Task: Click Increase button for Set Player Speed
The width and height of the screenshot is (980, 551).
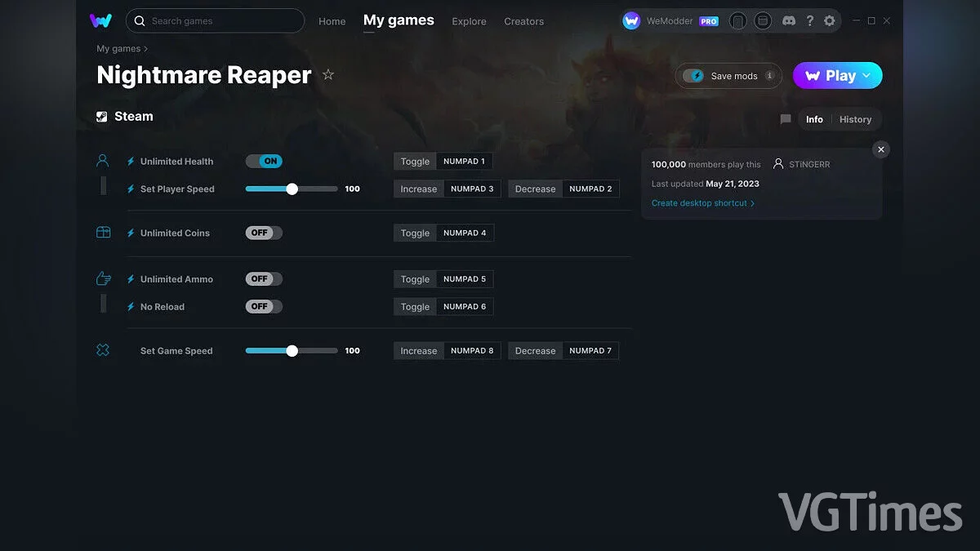Action: click(419, 189)
